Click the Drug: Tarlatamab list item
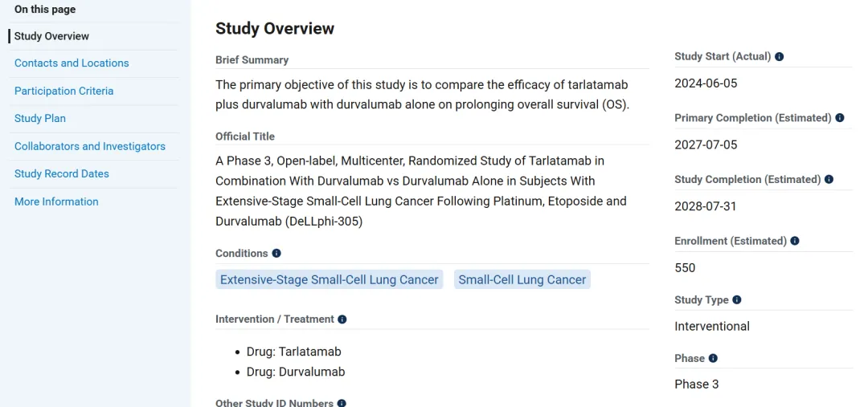 (x=294, y=352)
